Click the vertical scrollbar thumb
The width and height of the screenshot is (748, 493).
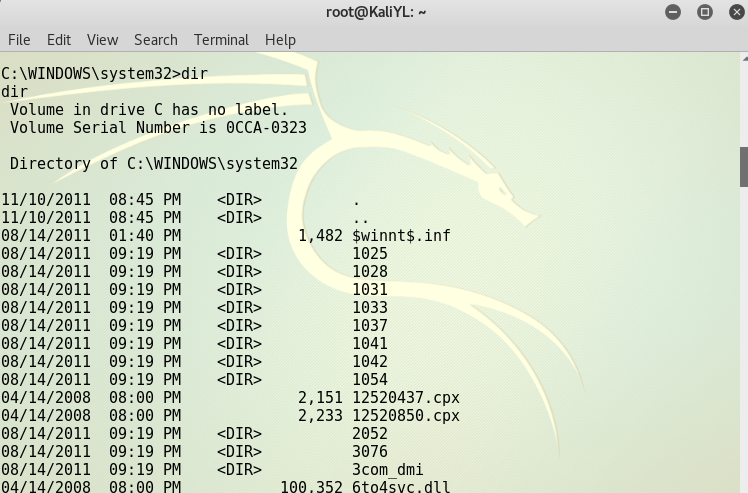pyautogui.click(x=744, y=167)
